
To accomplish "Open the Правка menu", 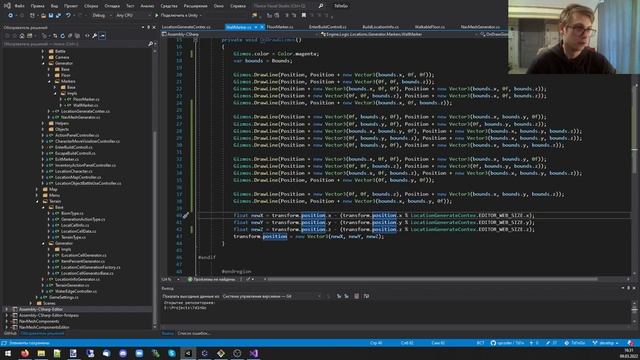I will click(37, 6).
